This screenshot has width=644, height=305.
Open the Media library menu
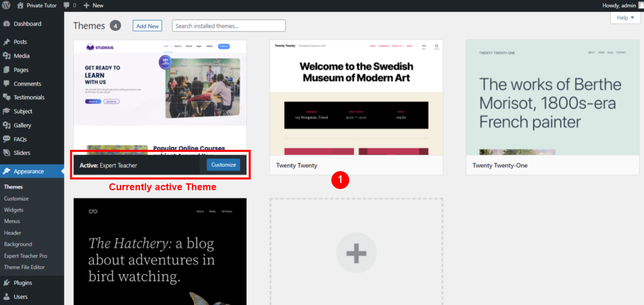pyautogui.click(x=32, y=56)
